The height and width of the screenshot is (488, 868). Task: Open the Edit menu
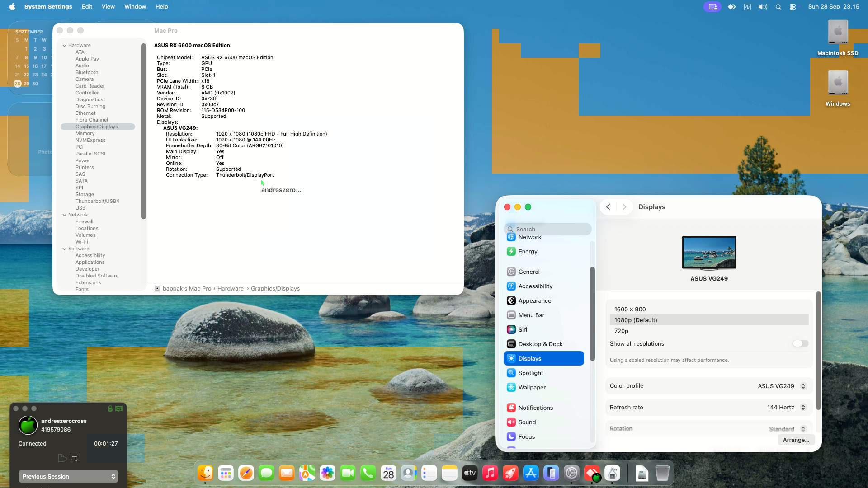click(87, 7)
